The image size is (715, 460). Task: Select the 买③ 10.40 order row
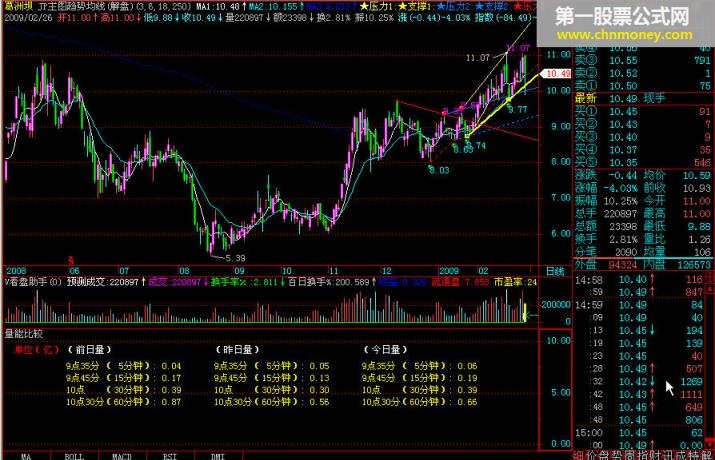(642, 137)
